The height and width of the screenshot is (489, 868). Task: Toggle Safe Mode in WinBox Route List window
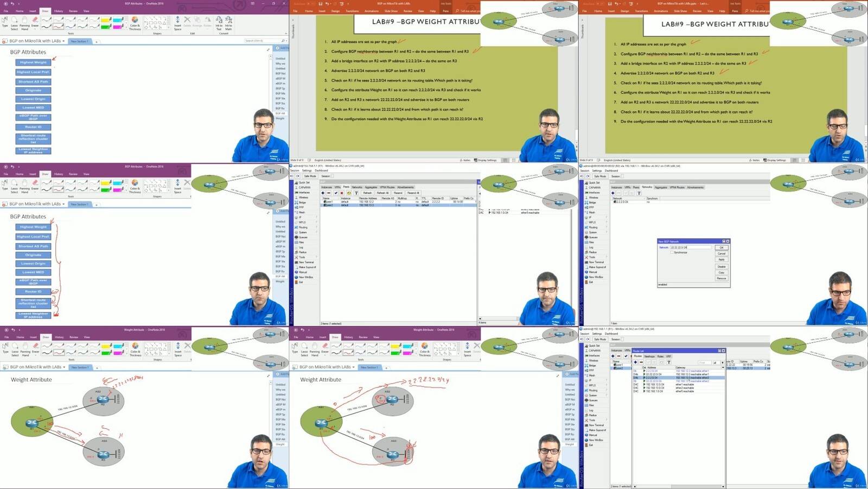(600, 339)
